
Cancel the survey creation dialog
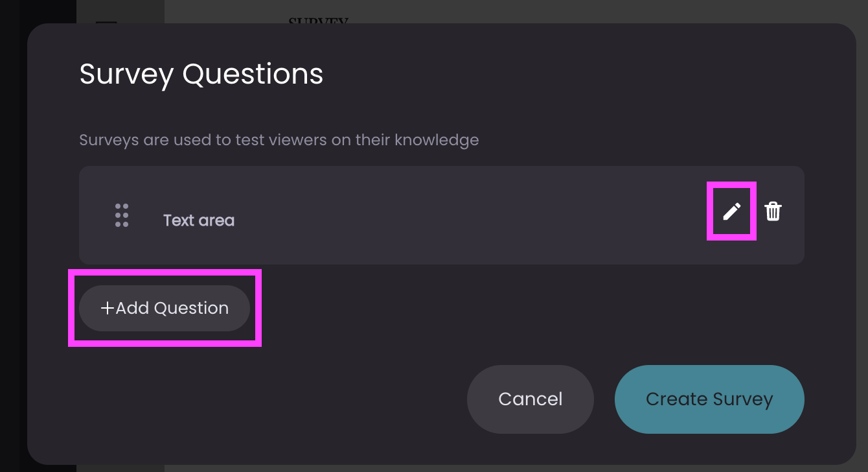(x=531, y=399)
